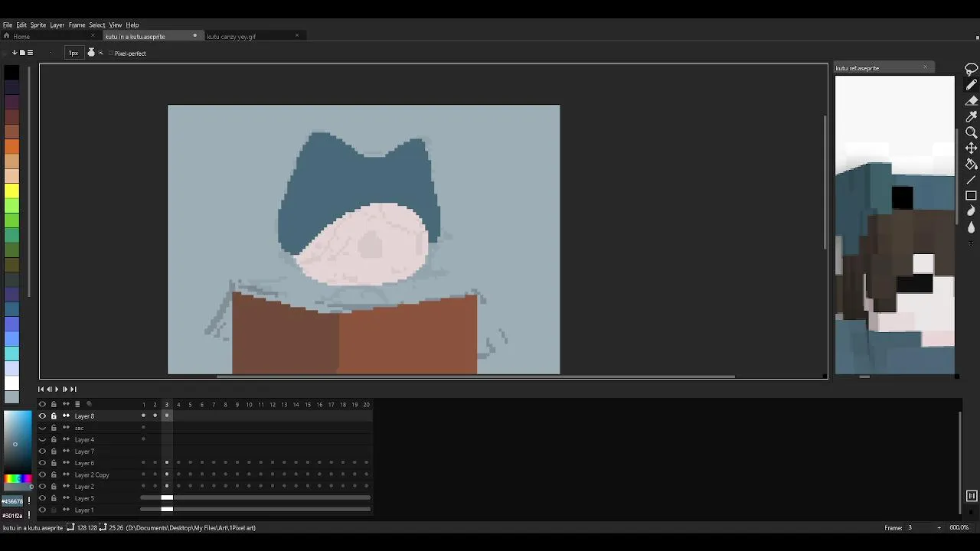This screenshot has height=551, width=980.
Task: Close the kutu ref.aseprite tab
Action: coord(925,67)
